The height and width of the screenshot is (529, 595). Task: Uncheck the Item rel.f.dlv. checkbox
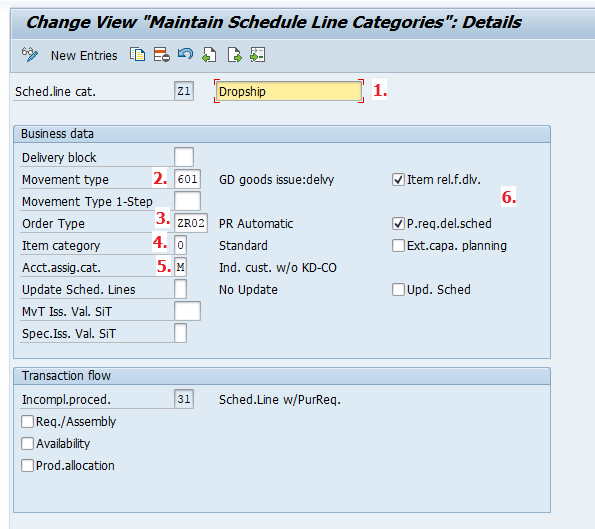pos(398,179)
